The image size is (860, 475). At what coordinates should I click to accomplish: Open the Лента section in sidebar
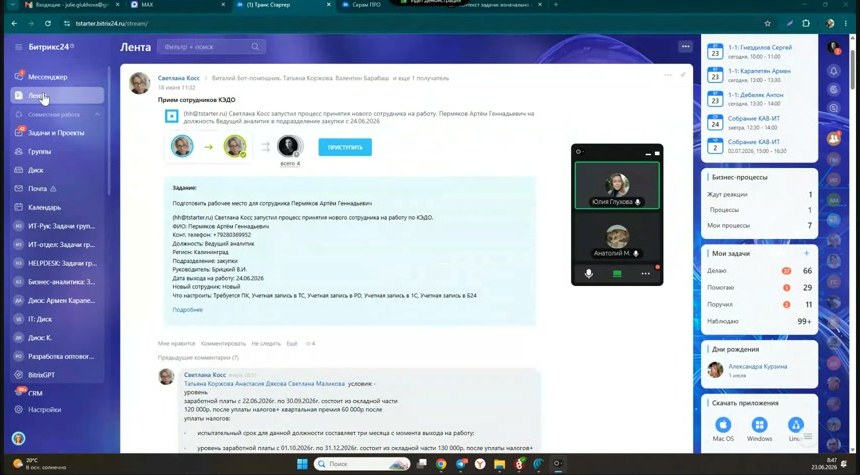(57, 95)
